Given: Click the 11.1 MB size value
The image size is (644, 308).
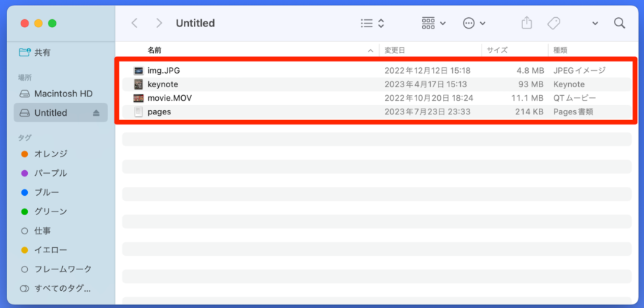Looking at the screenshot, I should (x=528, y=99).
